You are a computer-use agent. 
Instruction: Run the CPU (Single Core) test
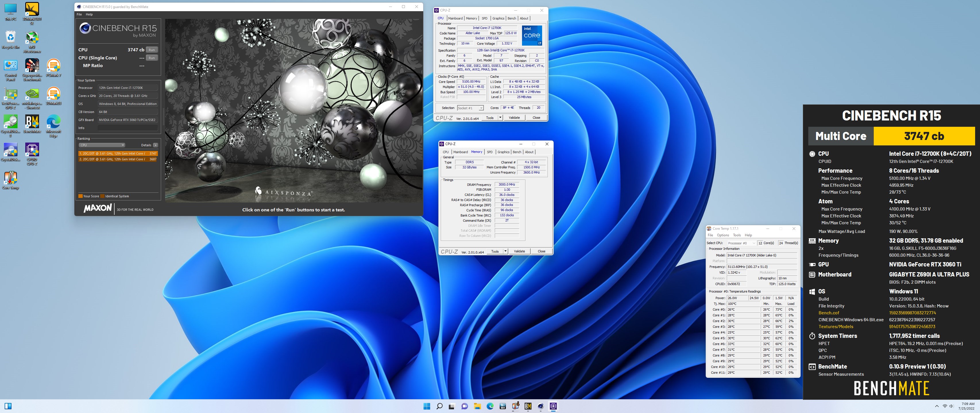152,58
